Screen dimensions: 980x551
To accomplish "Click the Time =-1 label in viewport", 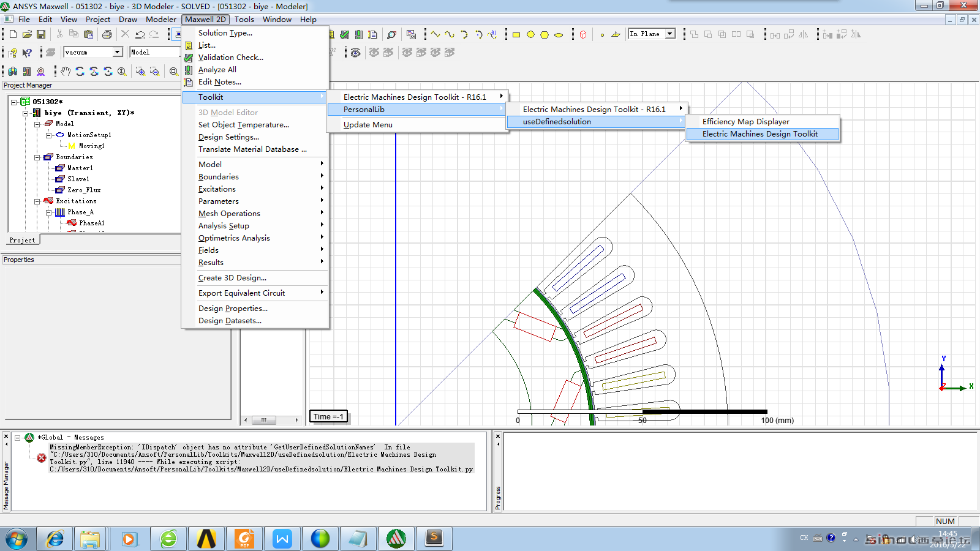I will point(329,417).
